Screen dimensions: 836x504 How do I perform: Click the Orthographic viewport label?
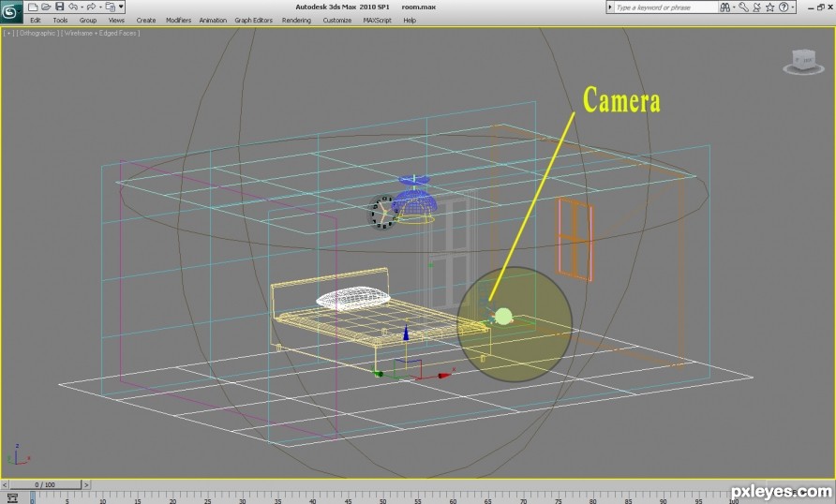[37, 33]
